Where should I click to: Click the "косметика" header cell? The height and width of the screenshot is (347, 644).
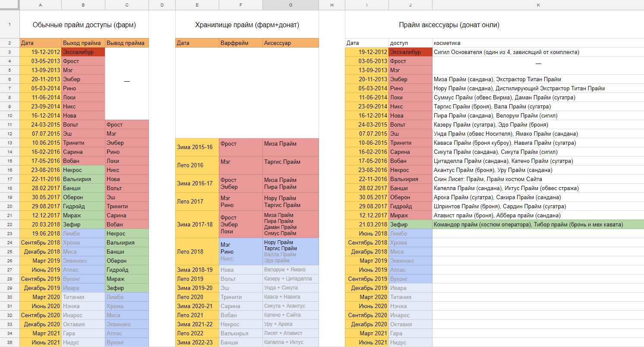538,43
